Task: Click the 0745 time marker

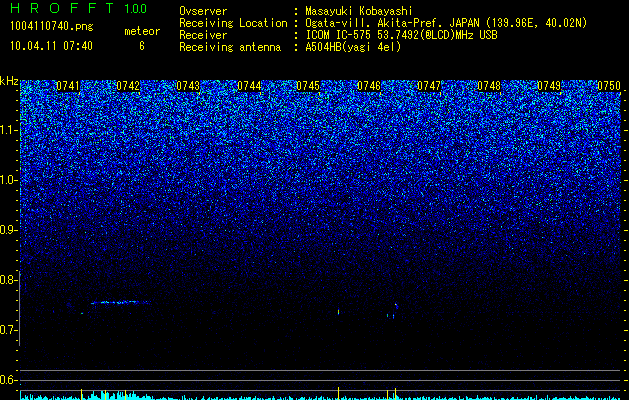Action: point(308,86)
